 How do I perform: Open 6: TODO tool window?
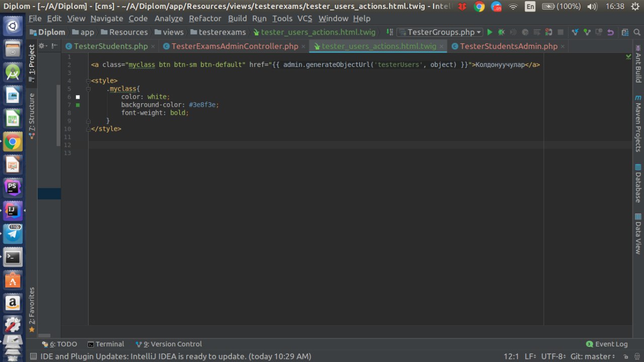(x=59, y=344)
